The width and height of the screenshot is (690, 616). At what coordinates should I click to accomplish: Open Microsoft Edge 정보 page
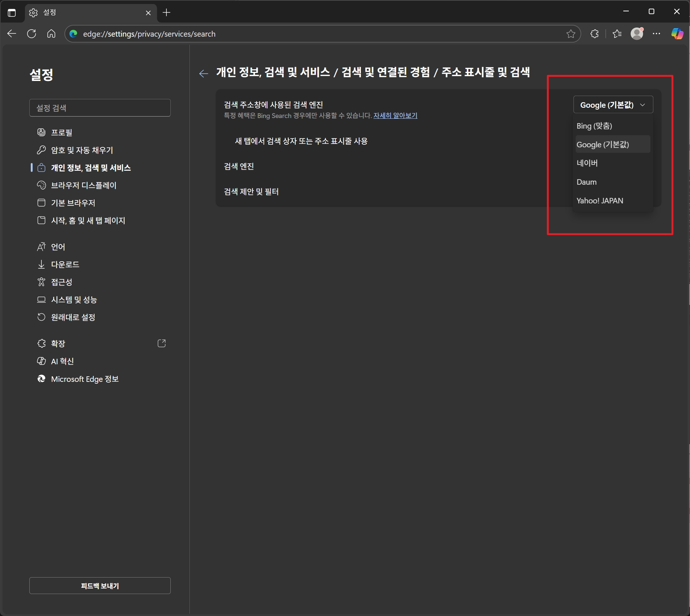pyautogui.click(x=100, y=379)
